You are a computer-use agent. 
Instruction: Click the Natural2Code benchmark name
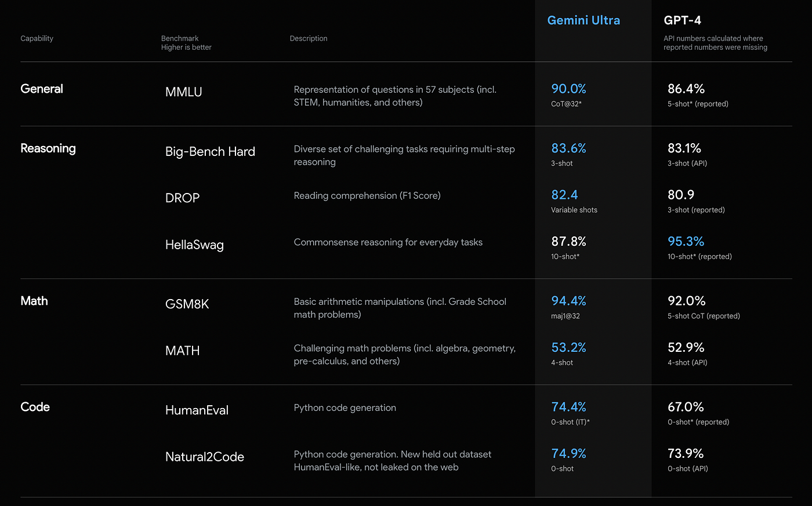coord(204,457)
